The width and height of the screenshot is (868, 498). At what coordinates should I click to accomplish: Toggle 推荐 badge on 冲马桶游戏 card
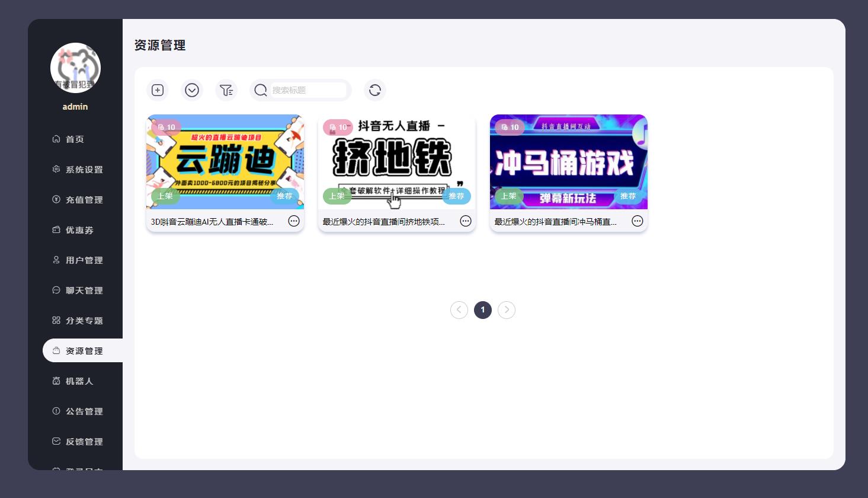click(x=628, y=196)
